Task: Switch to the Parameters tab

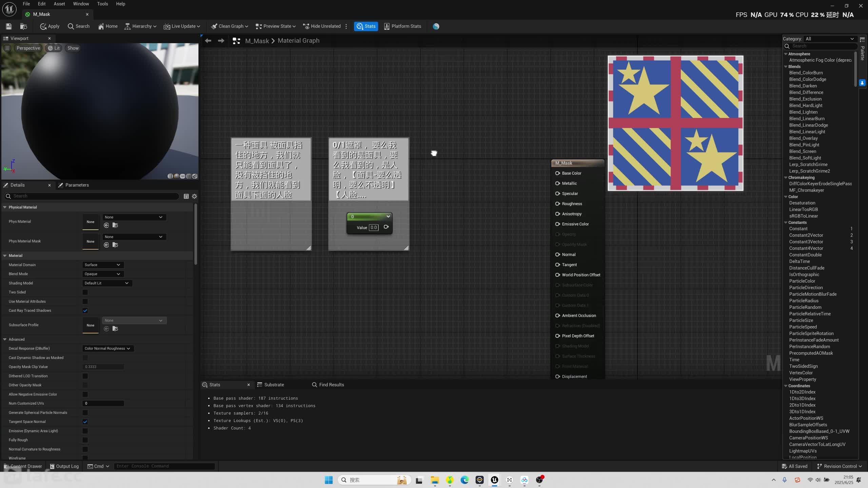Action: point(74,185)
